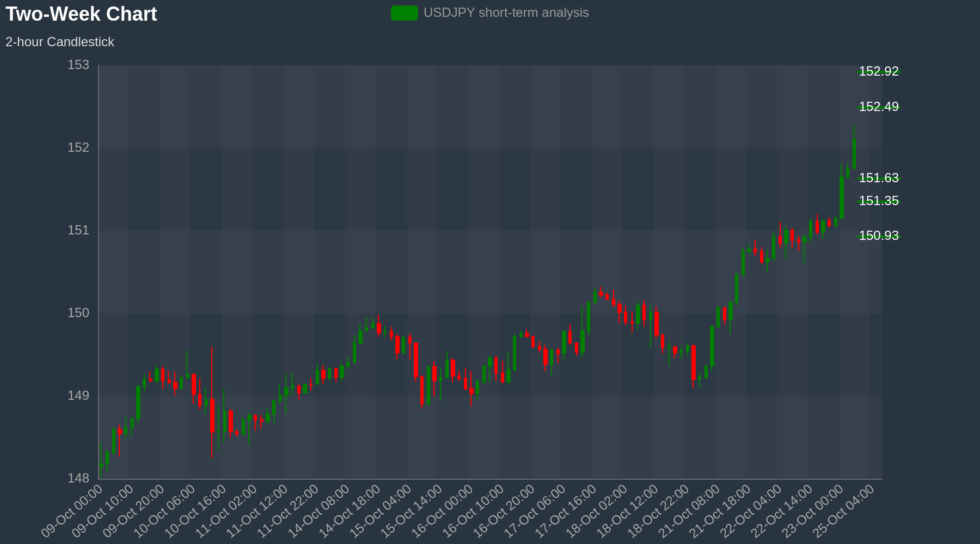Viewport: 980px width, 544px height.
Task: Click the '17-Oct 16:00' x-axis label
Action: (566, 511)
